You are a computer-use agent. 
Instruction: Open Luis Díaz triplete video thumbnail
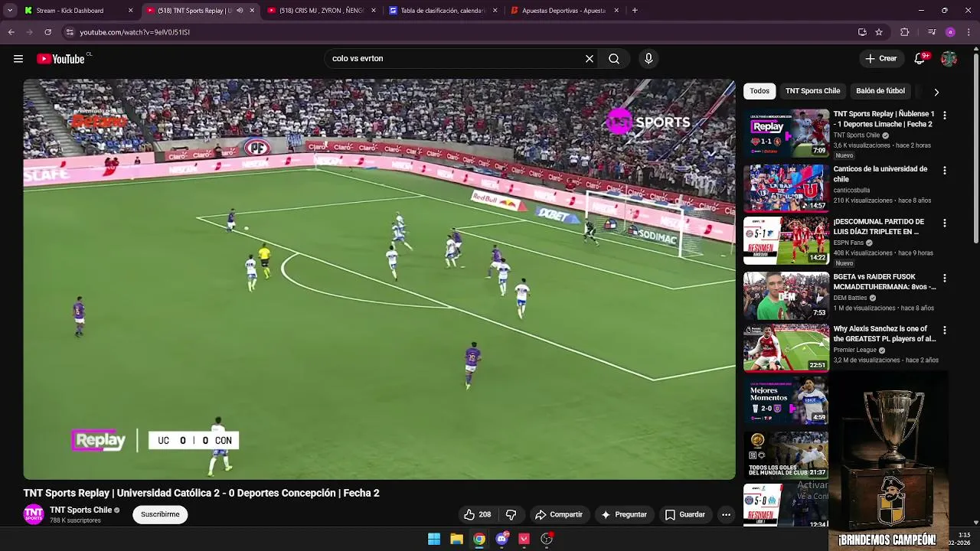786,240
